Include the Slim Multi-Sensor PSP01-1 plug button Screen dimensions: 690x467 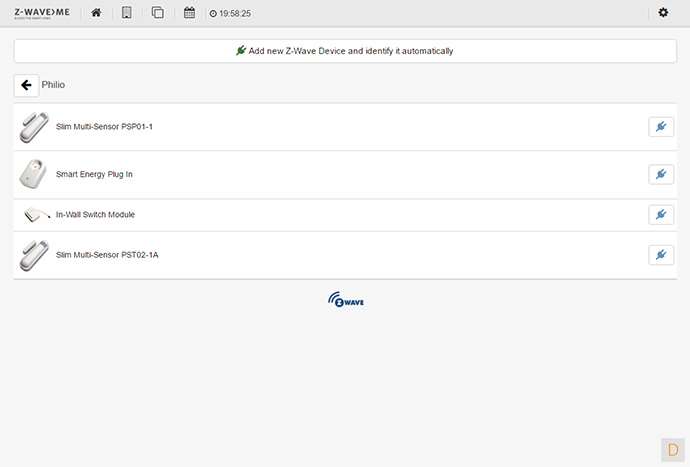coord(661,127)
